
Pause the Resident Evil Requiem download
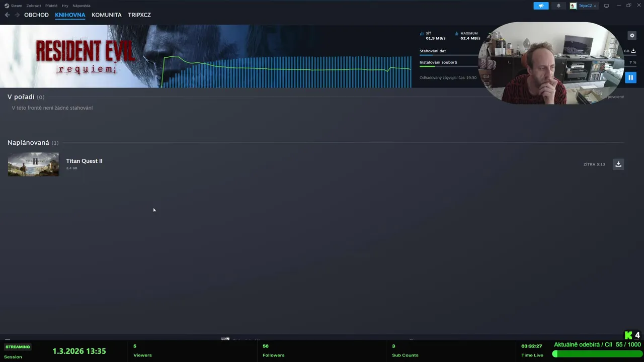coord(630,77)
